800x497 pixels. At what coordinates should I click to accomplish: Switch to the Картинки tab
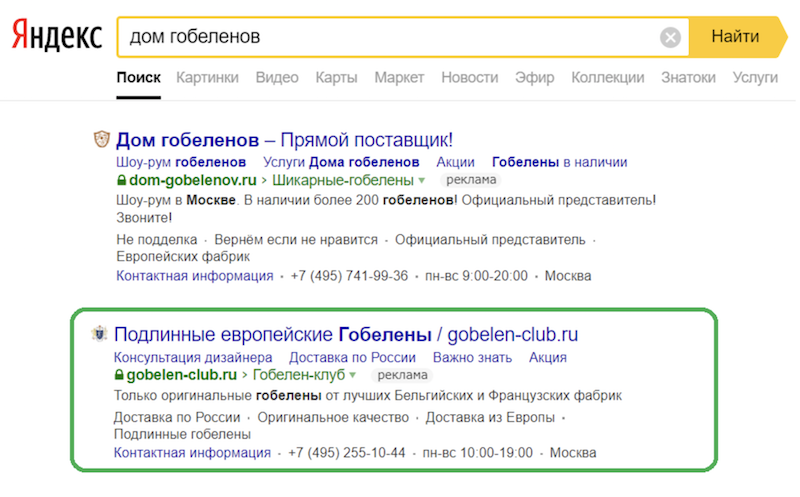[x=207, y=78]
